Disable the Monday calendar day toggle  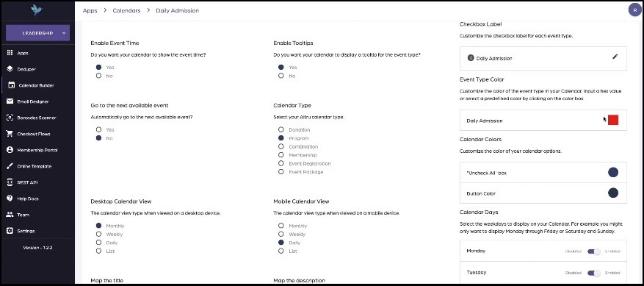pos(593,251)
